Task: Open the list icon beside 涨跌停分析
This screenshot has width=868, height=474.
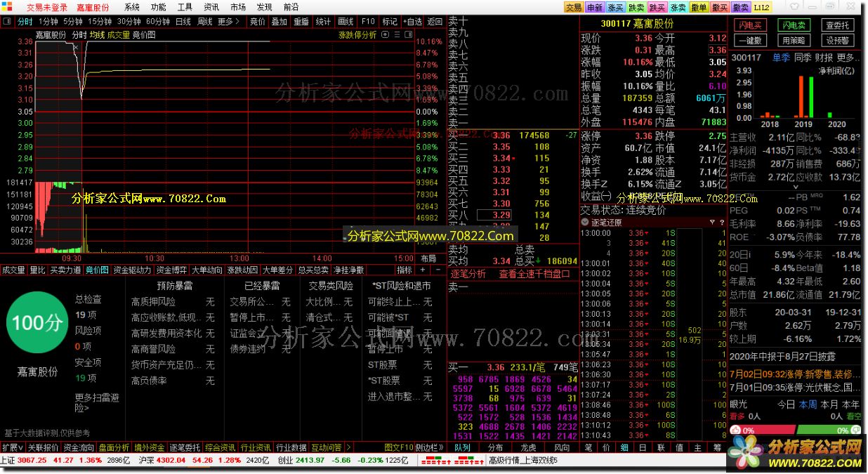Action: (x=398, y=34)
